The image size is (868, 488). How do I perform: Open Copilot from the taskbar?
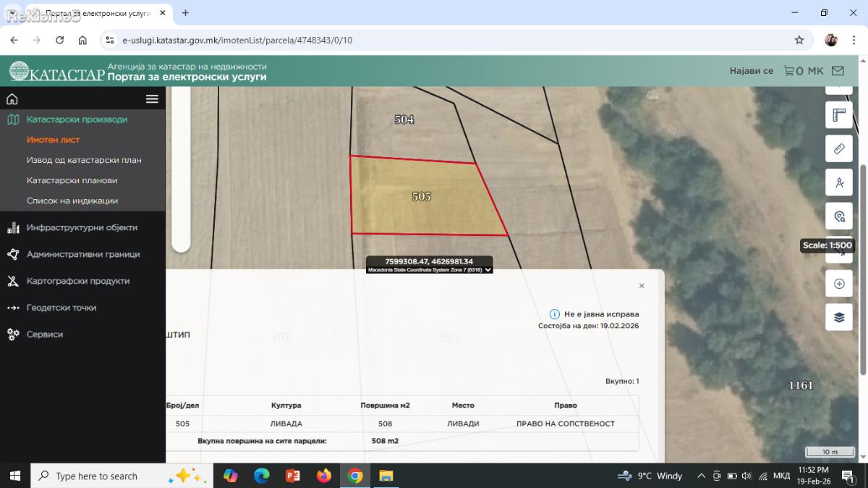[231, 476]
